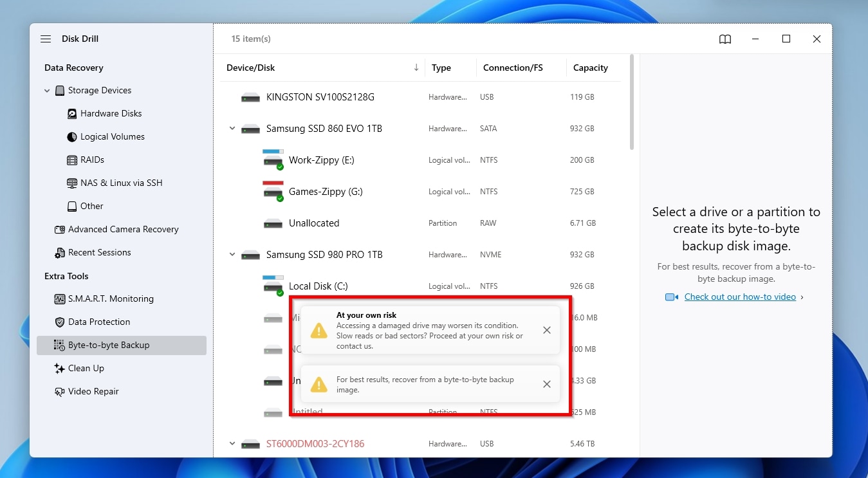Collapse the Samsung SSD 980 PRO 1TB group
The width and height of the screenshot is (868, 478).
232,255
